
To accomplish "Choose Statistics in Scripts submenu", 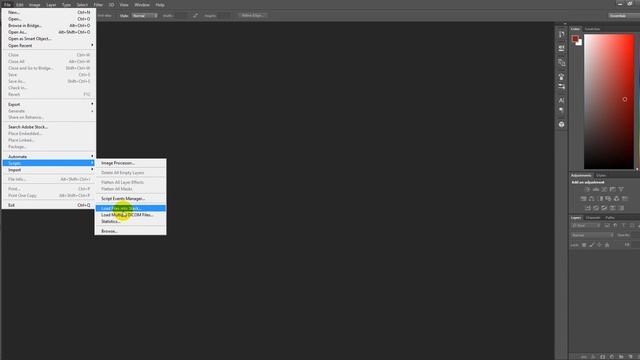I will (131, 221).
